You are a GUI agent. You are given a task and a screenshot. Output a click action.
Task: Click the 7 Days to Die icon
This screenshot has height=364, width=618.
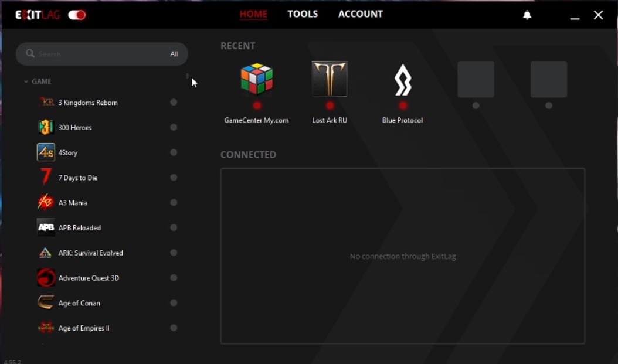coord(46,177)
